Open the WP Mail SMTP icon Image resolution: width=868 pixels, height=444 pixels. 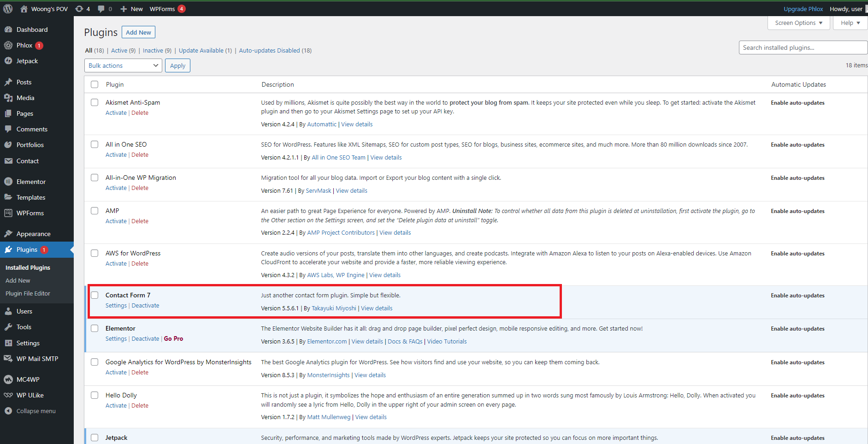pyautogui.click(x=8, y=359)
